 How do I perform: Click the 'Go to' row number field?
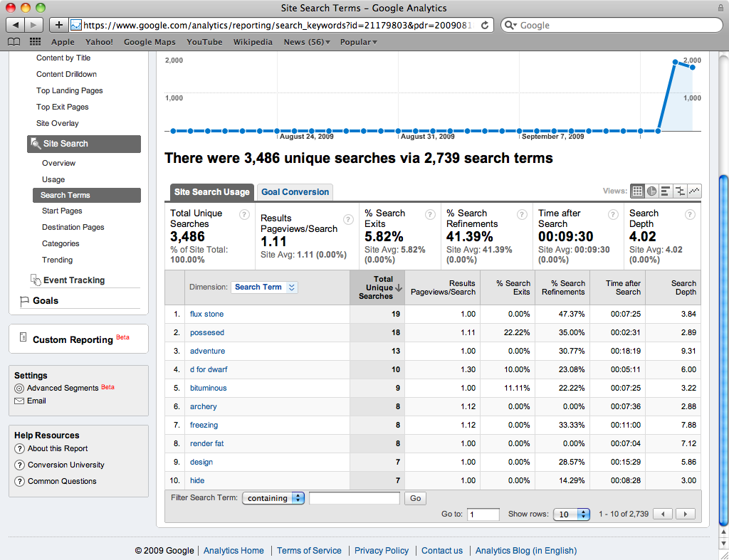(483, 514)
